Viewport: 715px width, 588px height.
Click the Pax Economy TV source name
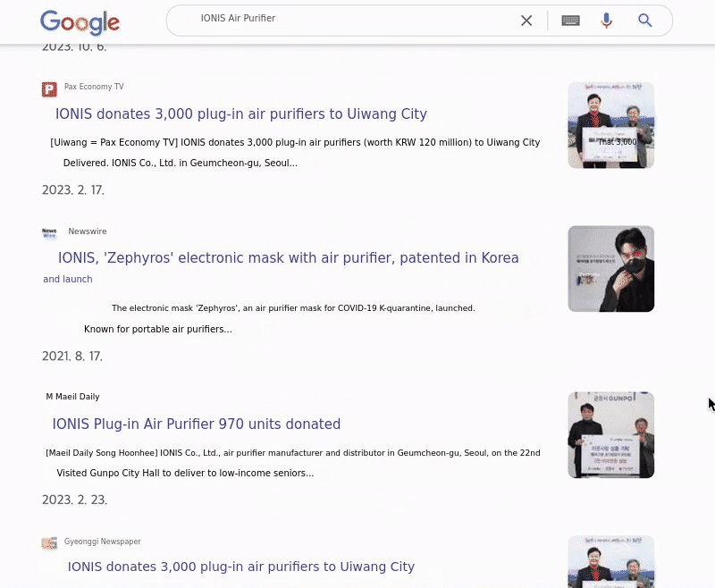pos(94,87)
